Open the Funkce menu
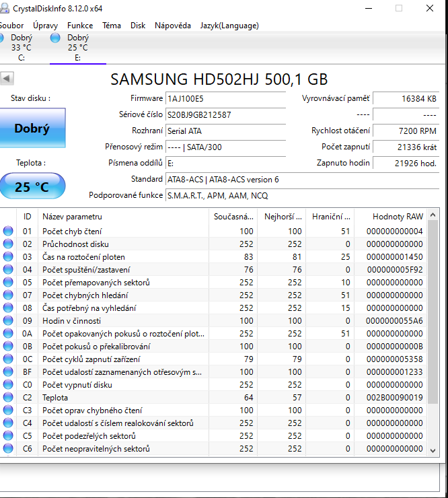The image size is (448, 498). click(80, 26)
